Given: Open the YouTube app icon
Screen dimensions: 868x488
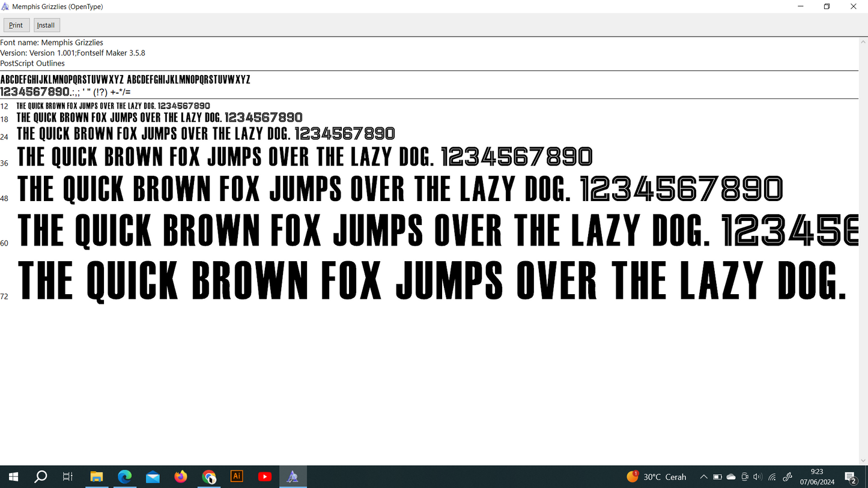Looking at the screenshot, I should pos(265,477).
